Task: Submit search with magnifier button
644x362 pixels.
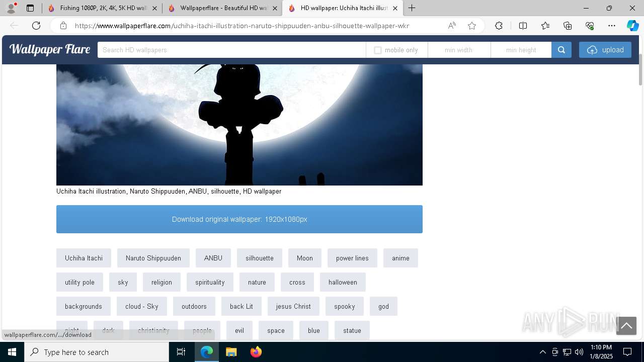Action: pos(561,50)
